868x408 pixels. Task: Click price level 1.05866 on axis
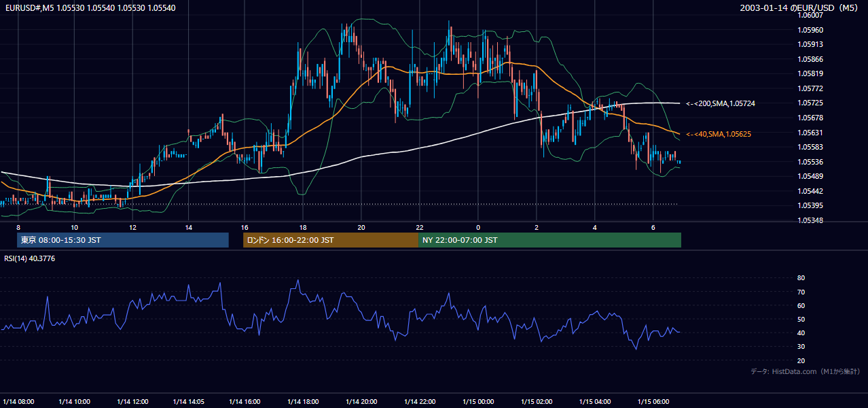coord(811,59)
